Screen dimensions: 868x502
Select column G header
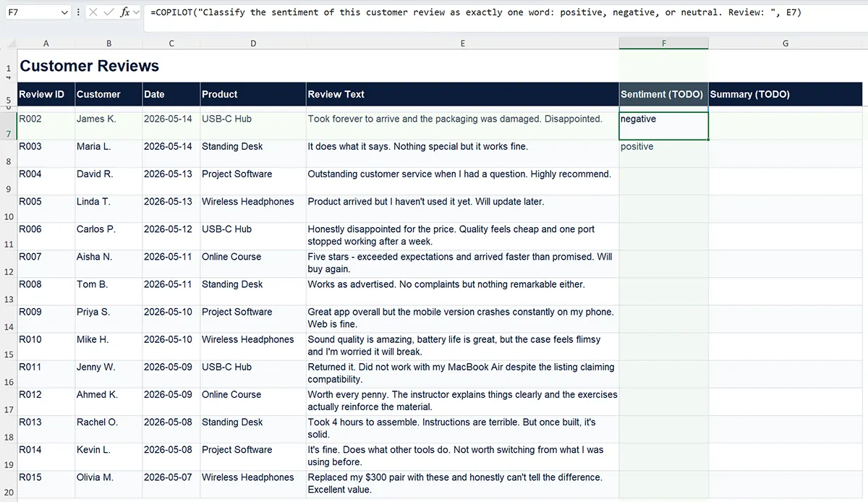point(786,43)
